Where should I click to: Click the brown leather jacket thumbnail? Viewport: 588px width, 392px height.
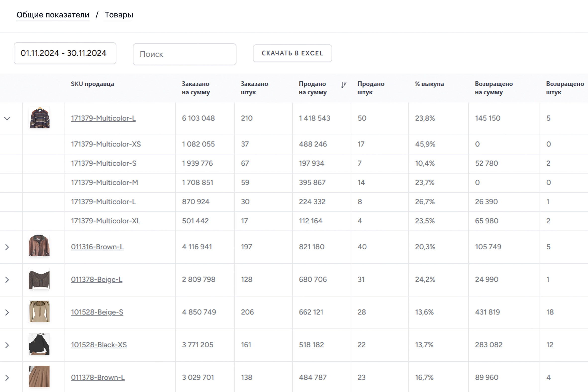point(39,245)
